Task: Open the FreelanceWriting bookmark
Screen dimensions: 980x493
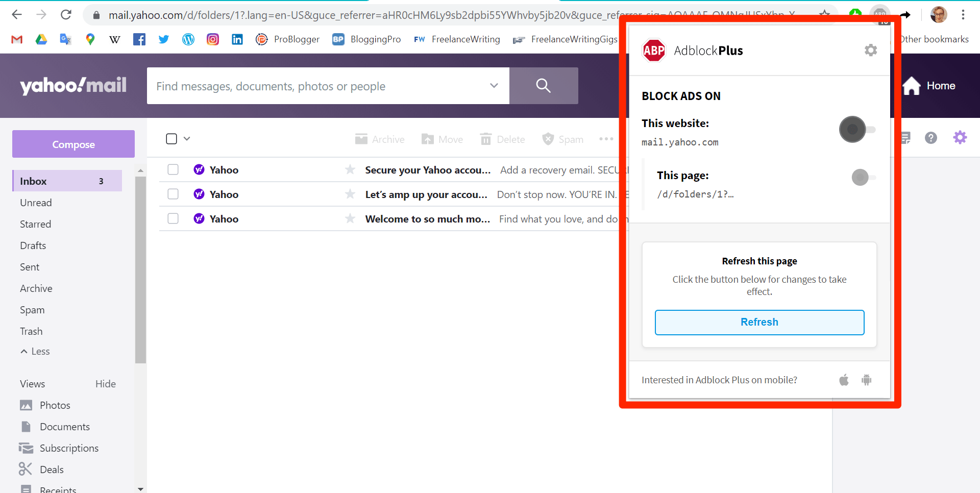Action: [x=457, y=39]
